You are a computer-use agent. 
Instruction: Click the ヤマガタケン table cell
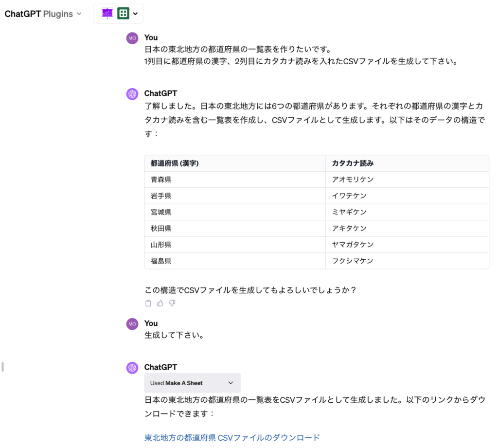(353, 245)
